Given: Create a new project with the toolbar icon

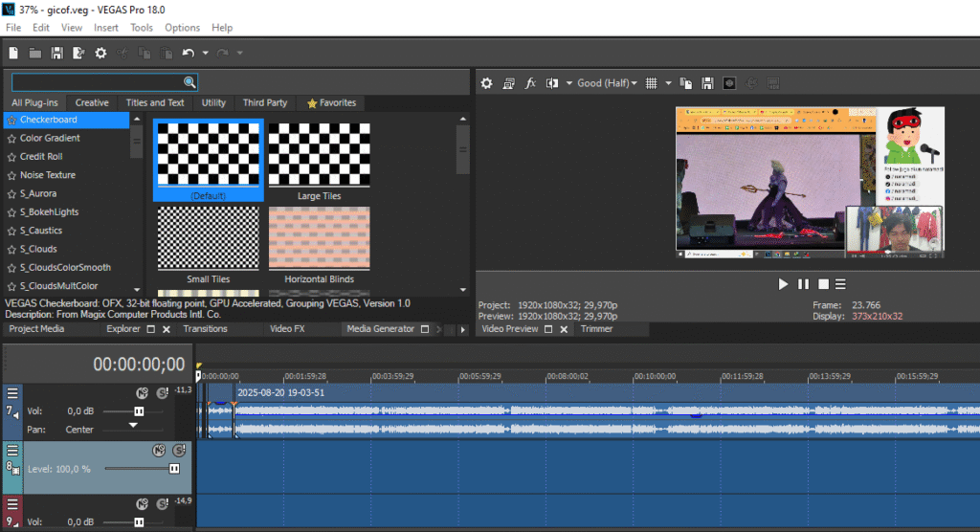Looking at the screenshot, I should pos(13,54).
